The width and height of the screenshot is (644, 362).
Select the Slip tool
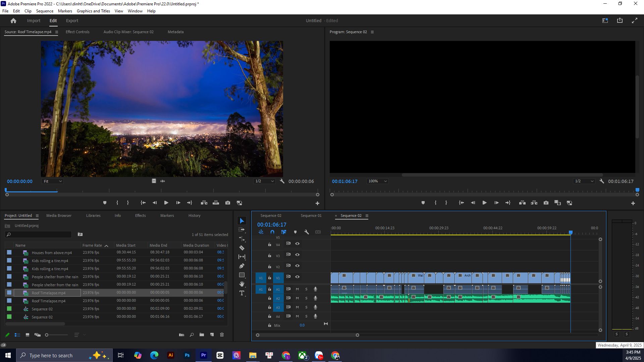click(x=241, y=257)
